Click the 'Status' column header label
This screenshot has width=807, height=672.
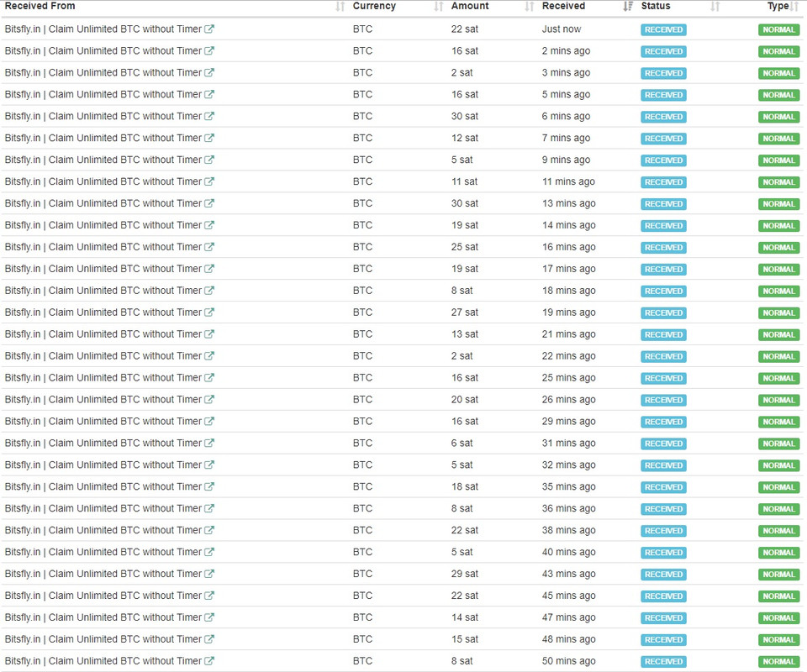[x=656, y=6]
